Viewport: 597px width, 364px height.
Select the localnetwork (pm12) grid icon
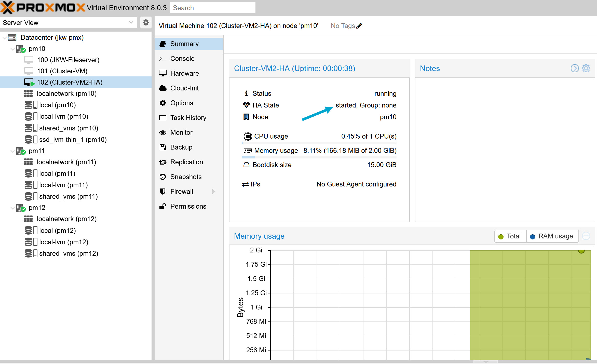tap(28, 219)
